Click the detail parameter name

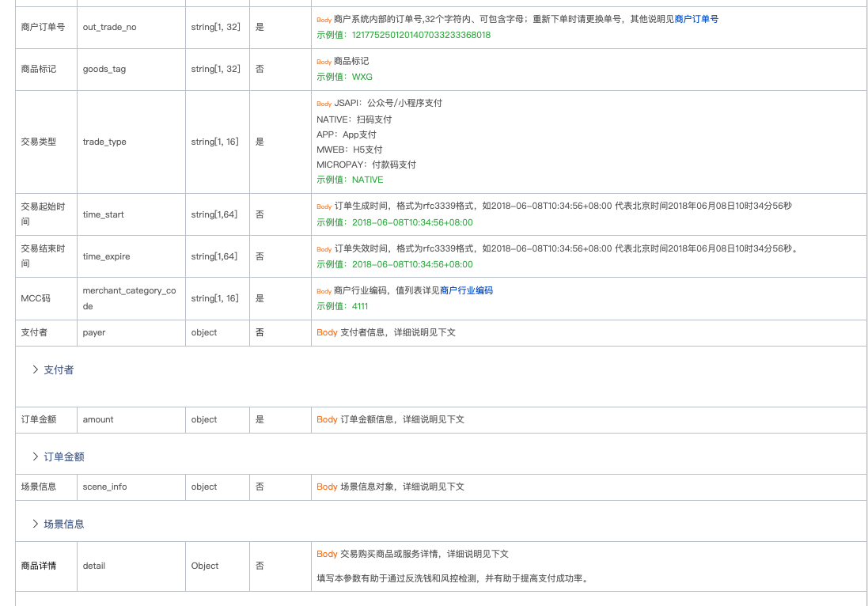94,566
